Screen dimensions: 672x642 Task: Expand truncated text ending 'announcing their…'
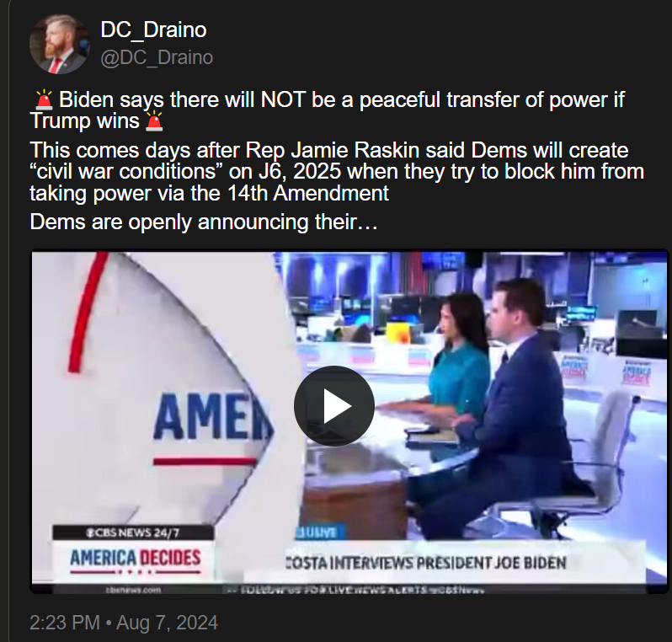[204, 222]
